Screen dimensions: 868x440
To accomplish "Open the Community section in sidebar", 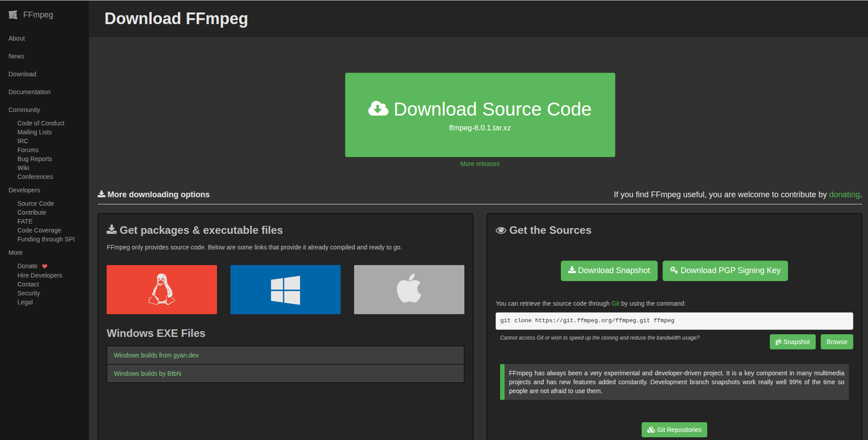I will tap(24, 110).
